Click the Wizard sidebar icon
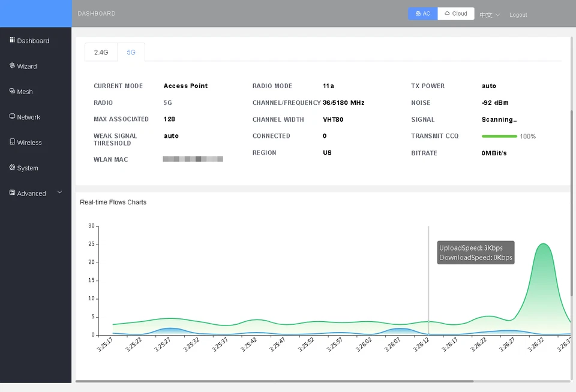Viewport: 576px width, 392px height. (x=12, y=66)
